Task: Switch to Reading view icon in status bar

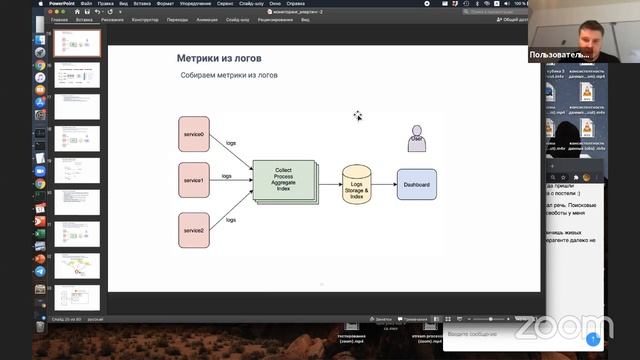Action: (460, 319)
